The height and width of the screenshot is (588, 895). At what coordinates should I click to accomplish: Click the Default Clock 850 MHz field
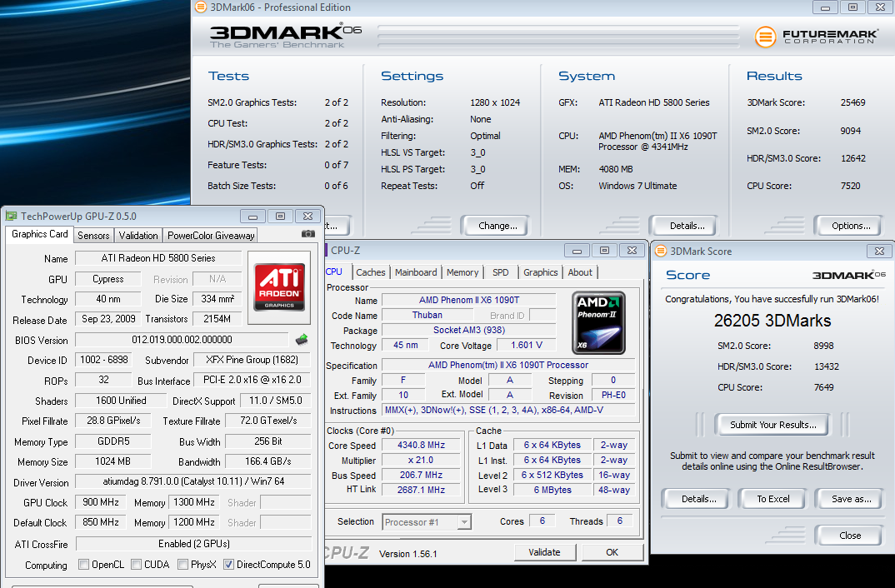[x=101, y=522]
